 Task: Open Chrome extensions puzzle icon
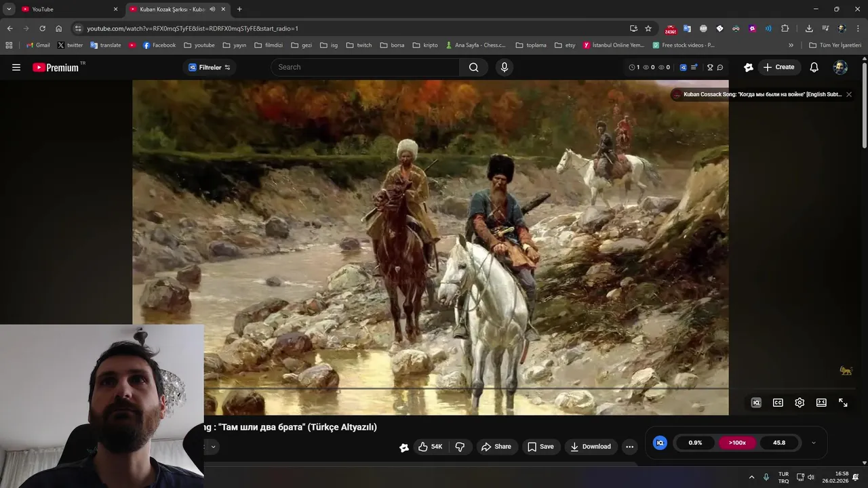point(785,28)
